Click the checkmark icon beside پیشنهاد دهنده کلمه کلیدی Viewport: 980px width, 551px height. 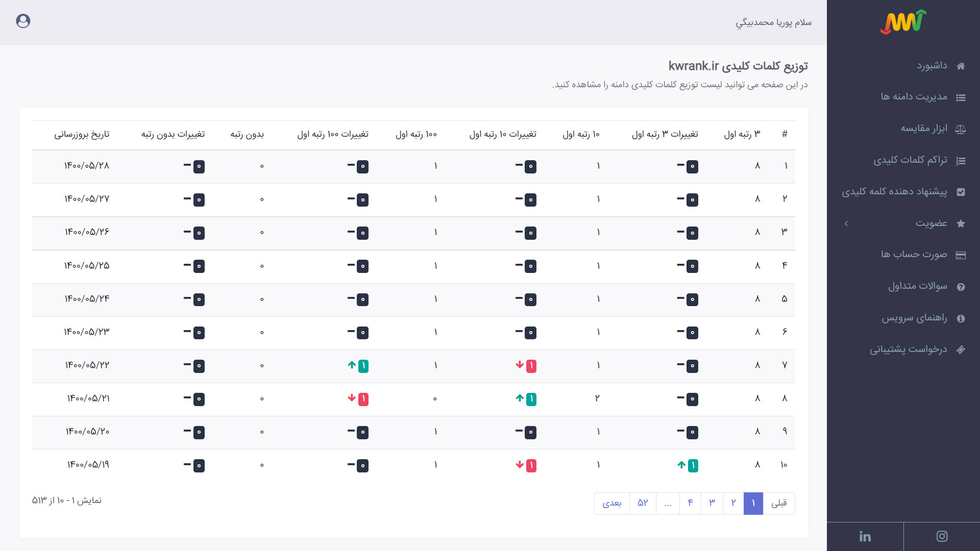(961, 192)
